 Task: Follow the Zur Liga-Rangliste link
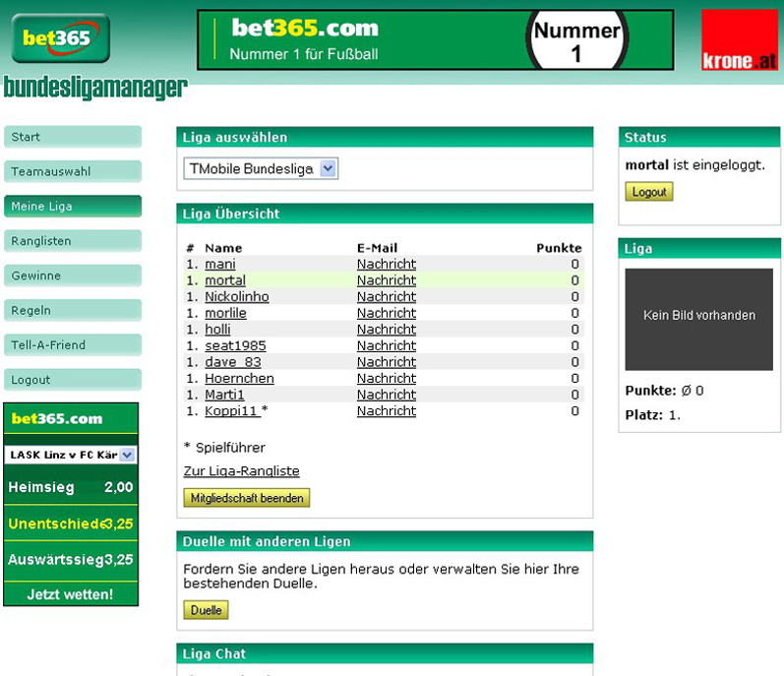[242, 471]
